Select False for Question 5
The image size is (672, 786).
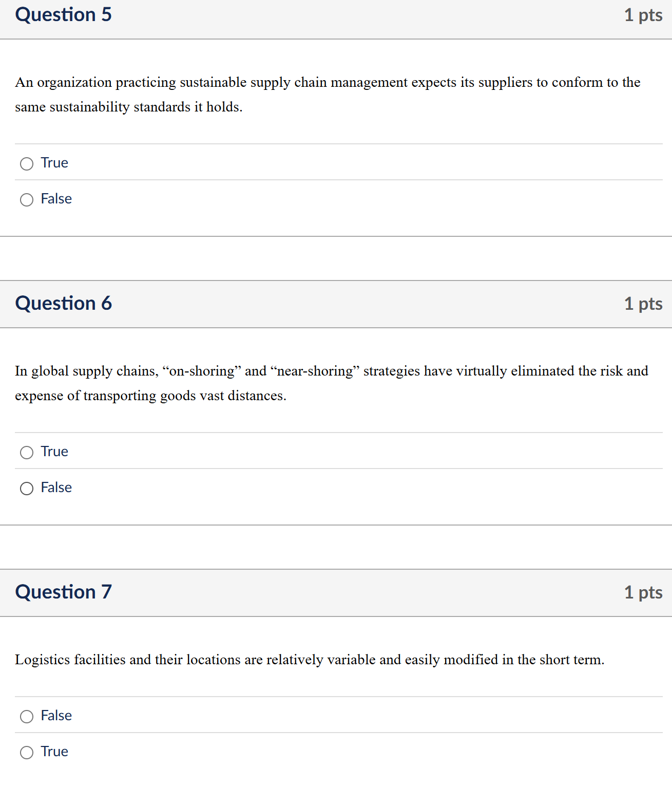pyautogui.click(x=27, y=200)
